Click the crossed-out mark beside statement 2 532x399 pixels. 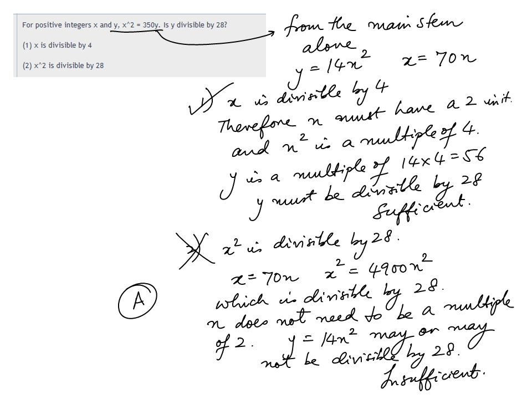[196, 250]
